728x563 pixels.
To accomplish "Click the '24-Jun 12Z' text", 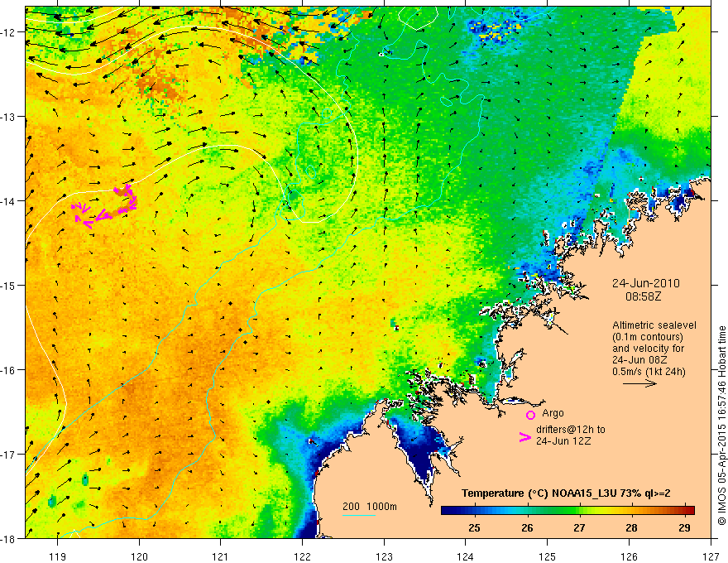I will click(563, 440).
